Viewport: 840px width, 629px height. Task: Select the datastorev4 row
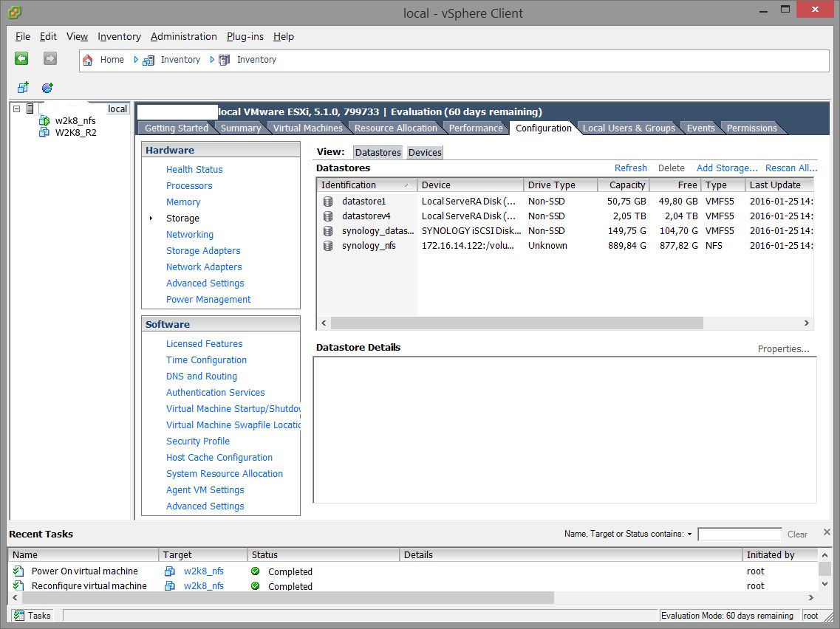click(x=565, y=216)
